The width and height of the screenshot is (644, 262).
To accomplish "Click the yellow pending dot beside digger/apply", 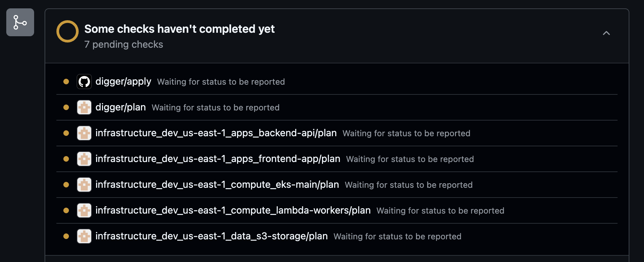I will pyautogui.click(x=66, y=81).
